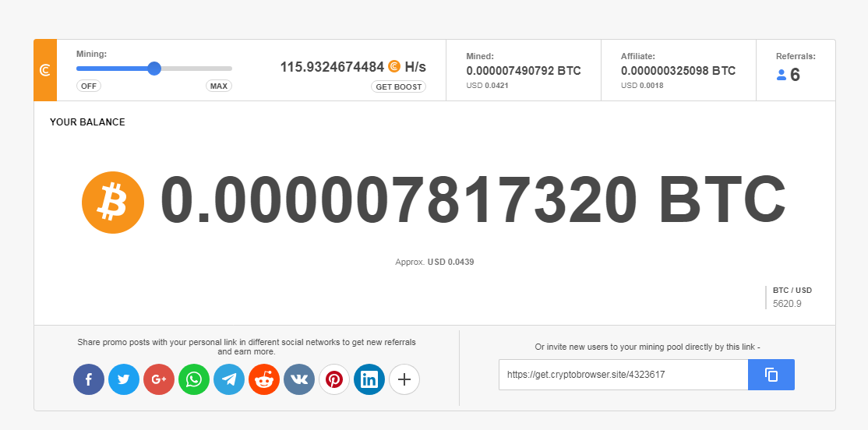Share via the VK icon
868x430 pixels.
[299, 379]
